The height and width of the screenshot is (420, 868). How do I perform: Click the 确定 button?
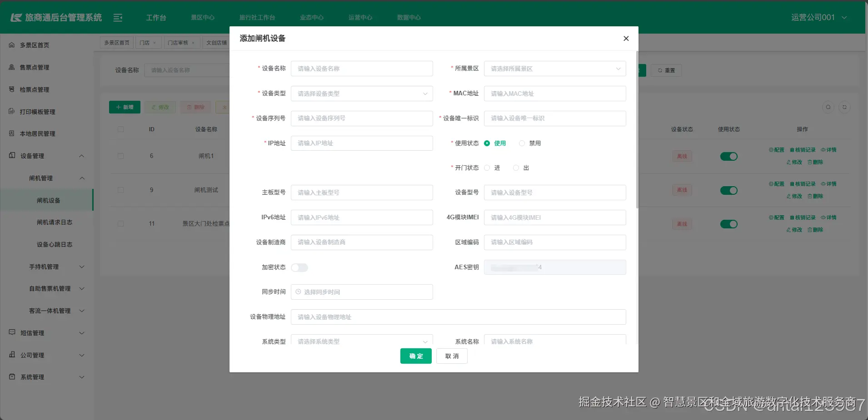(x=416, y=356)
